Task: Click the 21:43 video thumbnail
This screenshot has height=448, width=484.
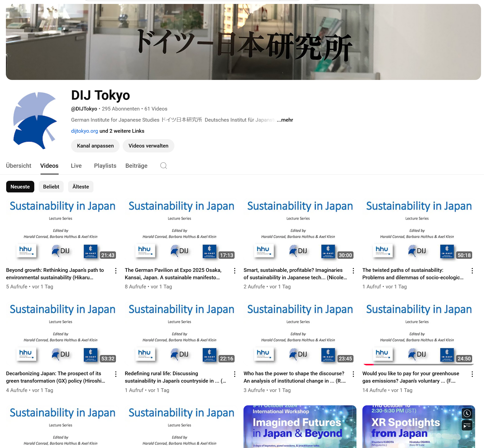Action: click(x=62, y=230)
